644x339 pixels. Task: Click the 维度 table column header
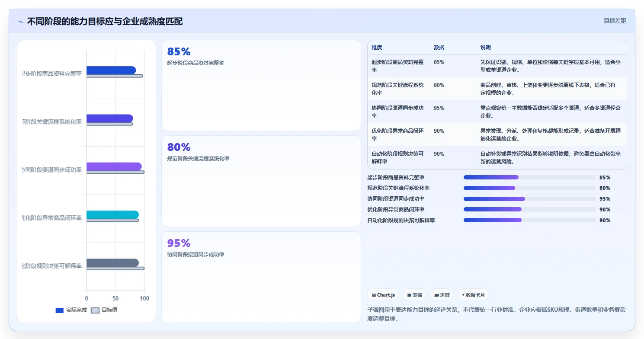377,48
